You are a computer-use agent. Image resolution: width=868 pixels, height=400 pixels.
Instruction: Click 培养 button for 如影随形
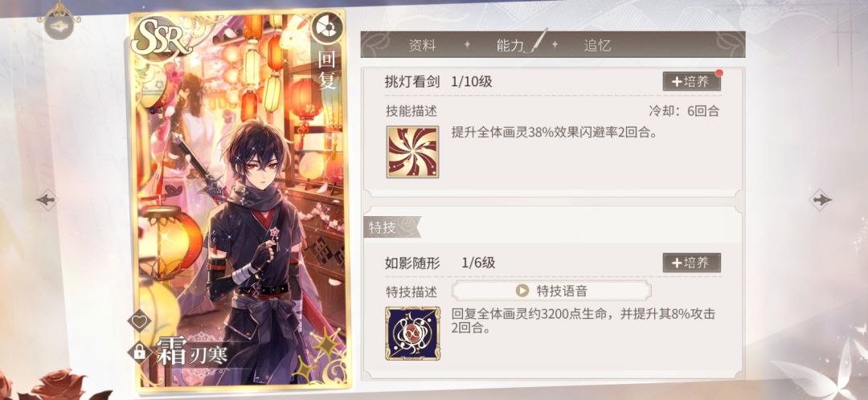691,263
